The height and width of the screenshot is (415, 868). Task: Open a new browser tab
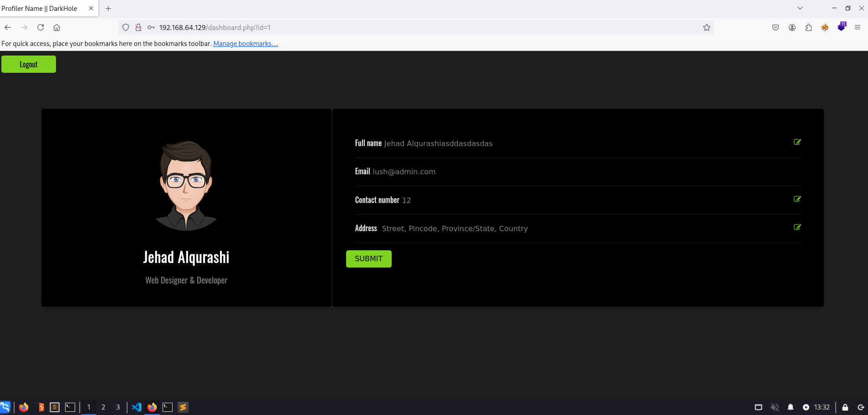click(108, 8)
